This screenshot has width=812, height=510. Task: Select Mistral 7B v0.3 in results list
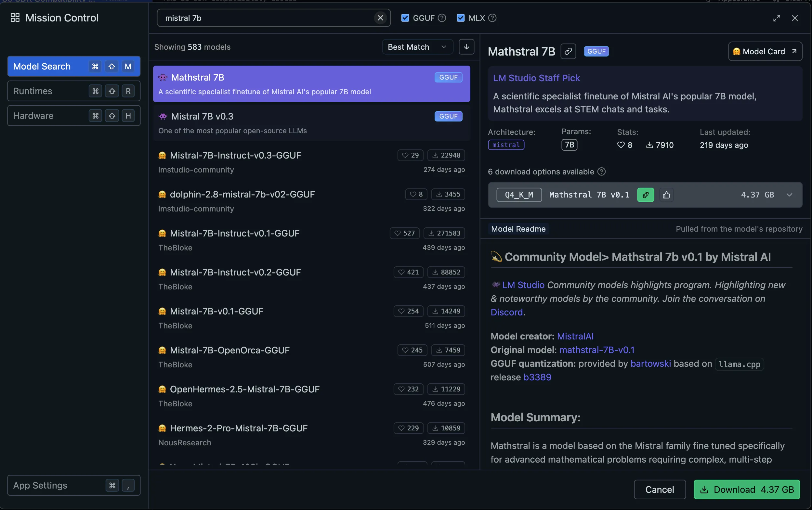point(312,123)
